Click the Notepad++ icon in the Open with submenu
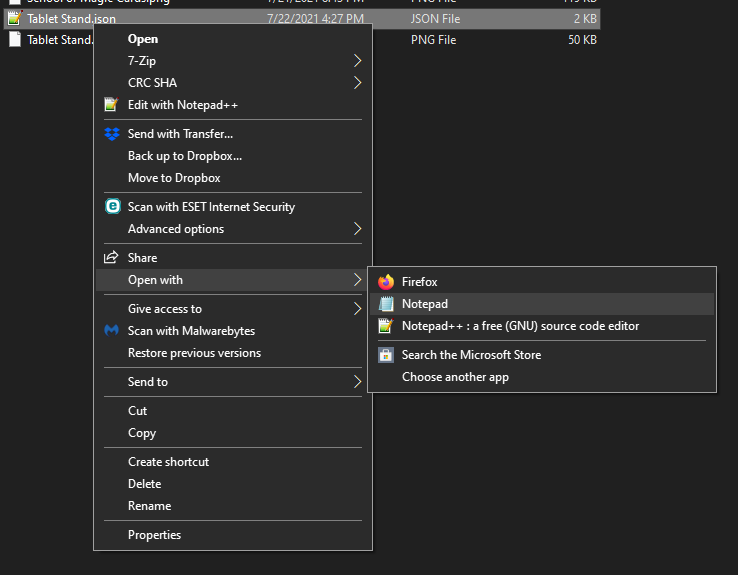The height and width of the screenshot is (575, 738). click(x=385, y=326)
